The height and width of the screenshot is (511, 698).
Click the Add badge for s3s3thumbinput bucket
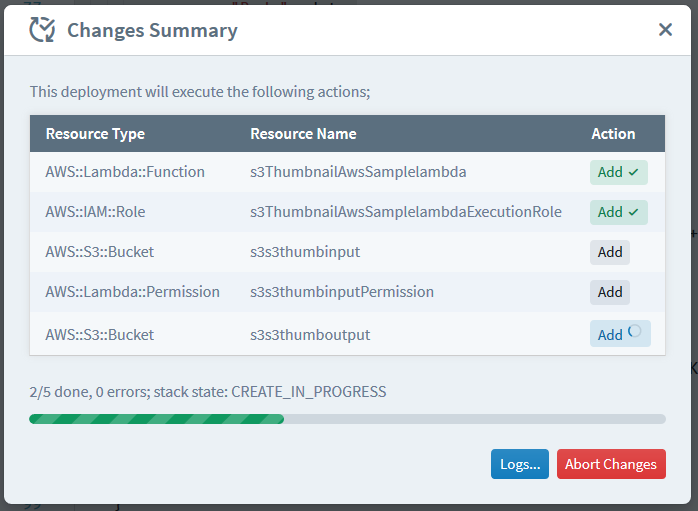(x=610, y=252)
